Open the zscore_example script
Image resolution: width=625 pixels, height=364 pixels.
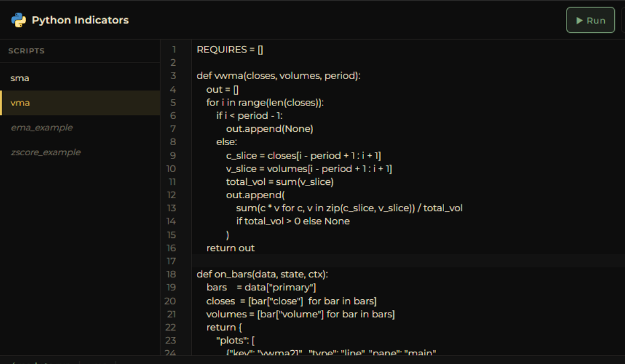click(x=80, y=152)
